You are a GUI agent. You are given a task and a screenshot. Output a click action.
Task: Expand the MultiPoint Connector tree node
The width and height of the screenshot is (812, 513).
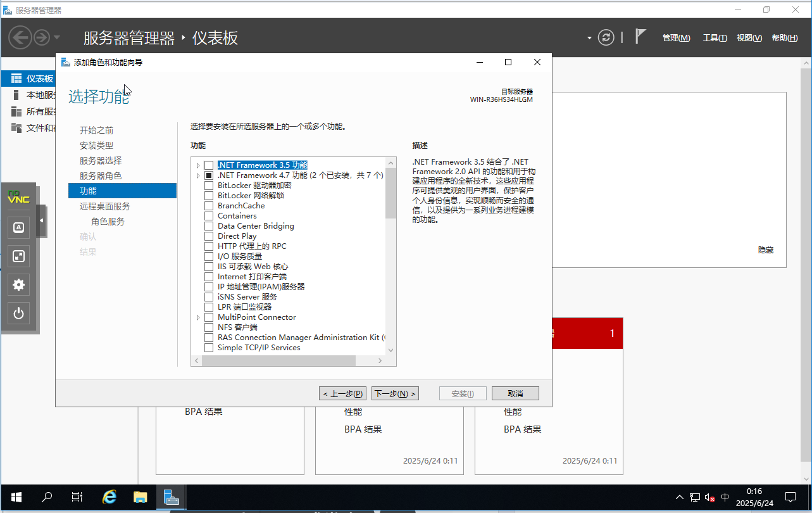[198, 317]
